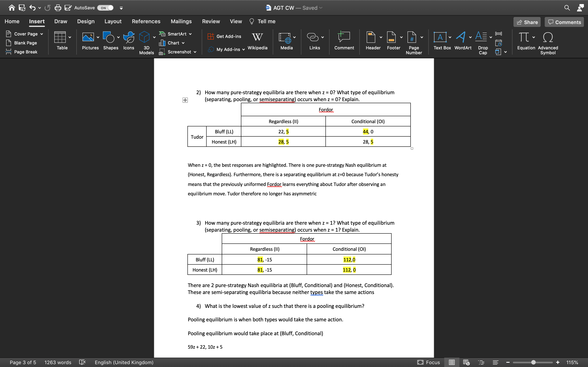Expand the Chart dropdown
The image size is (588, 367).
point(183,43)
